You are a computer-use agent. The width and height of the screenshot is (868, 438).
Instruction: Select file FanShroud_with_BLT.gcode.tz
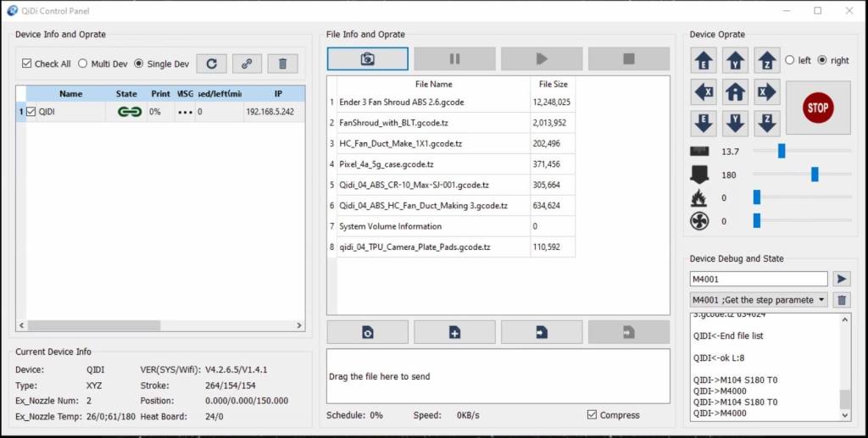[x=433, y=123]
